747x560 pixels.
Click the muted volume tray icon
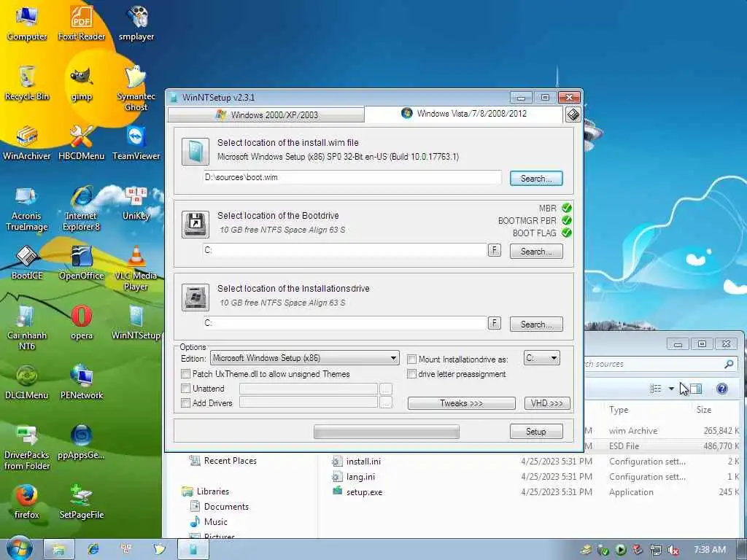click(673, 550)
